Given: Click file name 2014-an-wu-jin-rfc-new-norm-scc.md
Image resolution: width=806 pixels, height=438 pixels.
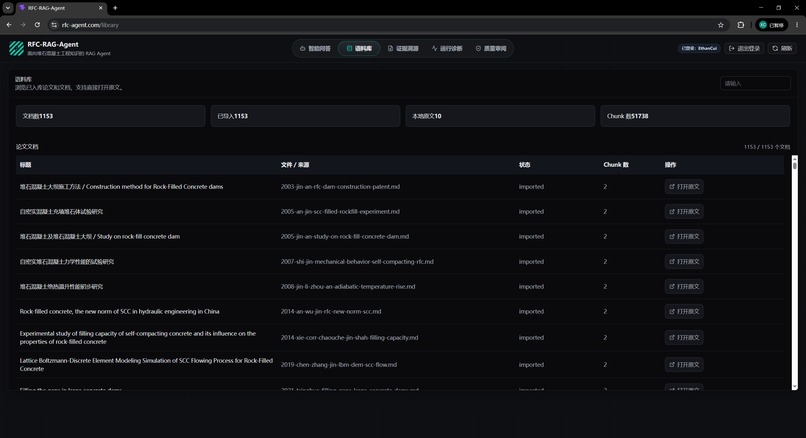Looking at the screenshot, I should pyautogui.click(x=331, y=312).
